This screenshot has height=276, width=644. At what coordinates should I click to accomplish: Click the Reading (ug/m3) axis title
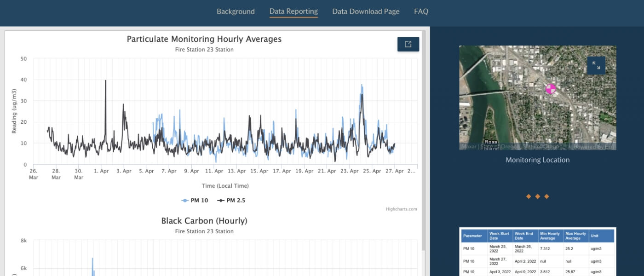click(14, 111)
